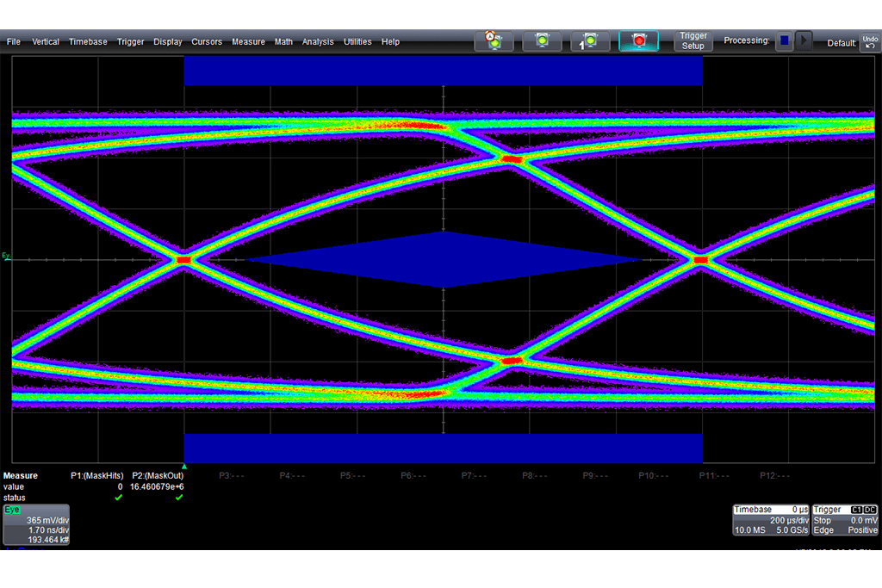Open the Trigger descriptor box

coord(845,520)
